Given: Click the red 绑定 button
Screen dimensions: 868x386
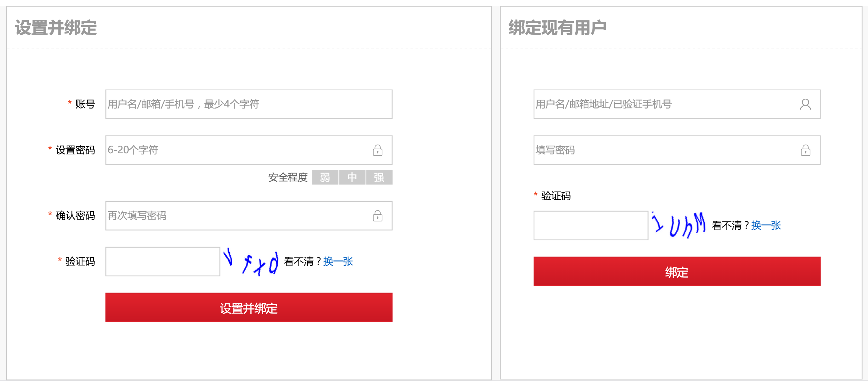Looking at the screenshot, I should tap(677, 271).
